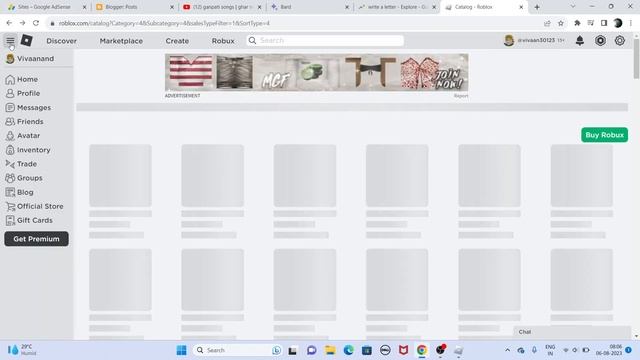Share this page icon in address bar
Viewport: 640px width, 360px height.
click(547, 23)
